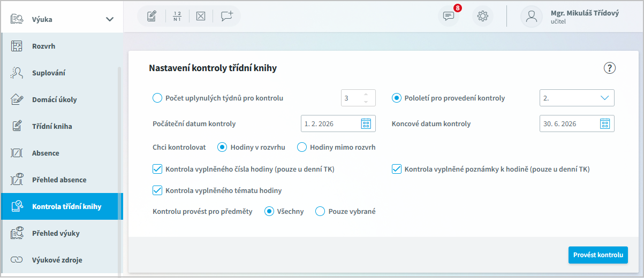Toggle Kontrola vyplněné poznámky k hodině checkbox

coord(397,169)
